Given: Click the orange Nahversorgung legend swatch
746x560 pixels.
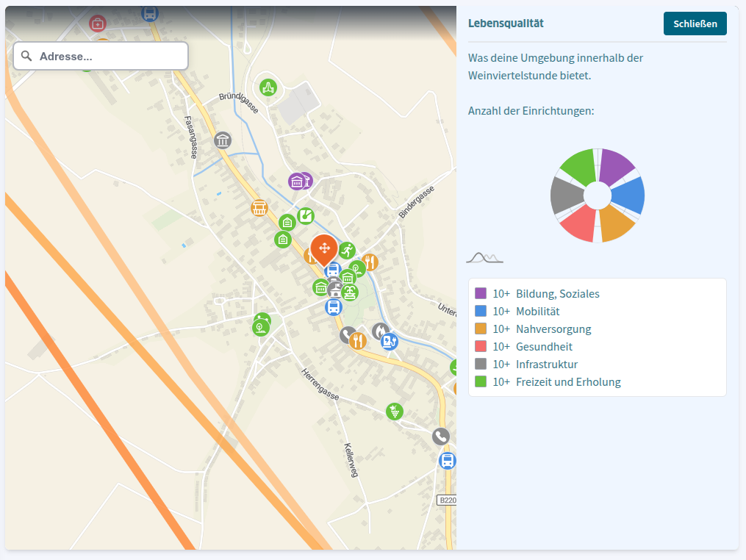Looking at the screenshot, I should (x=481, y=329).
